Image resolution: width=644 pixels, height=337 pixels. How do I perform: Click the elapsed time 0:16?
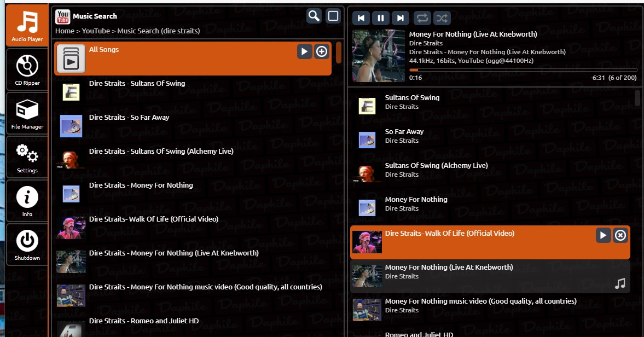click(x=415, y=78)
